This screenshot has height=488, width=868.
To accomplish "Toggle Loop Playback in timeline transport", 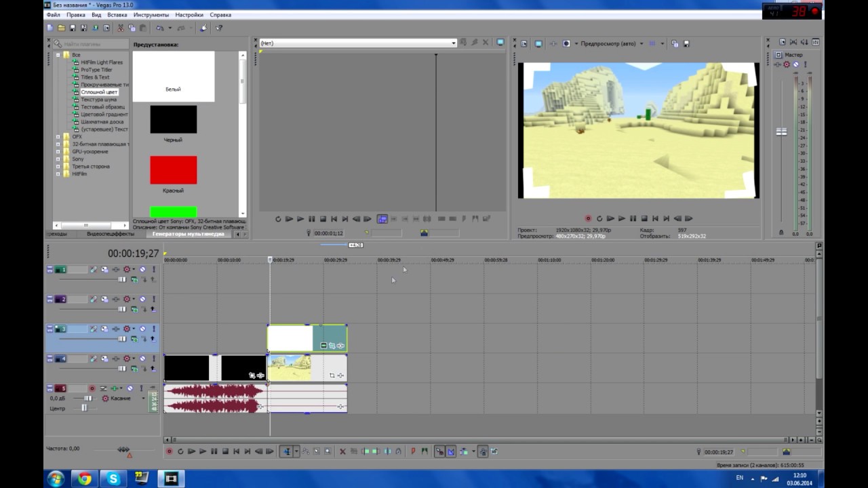I will (x=180, y=451).
